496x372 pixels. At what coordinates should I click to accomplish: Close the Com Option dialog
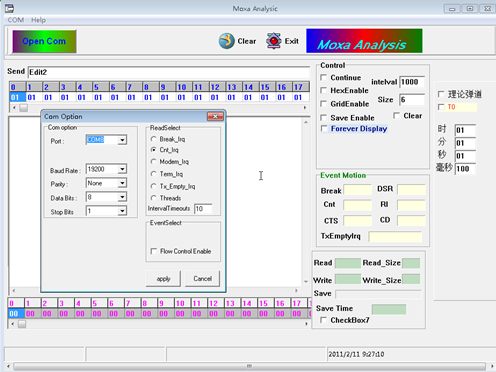(215, 116)
